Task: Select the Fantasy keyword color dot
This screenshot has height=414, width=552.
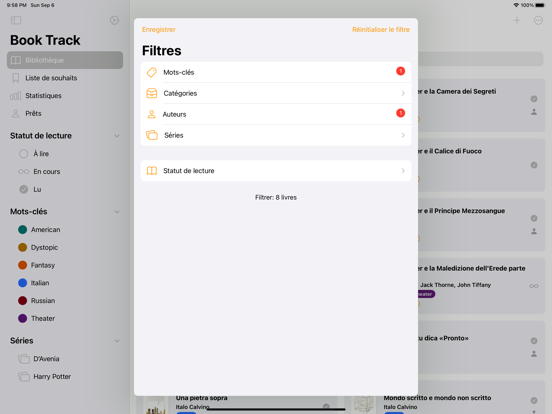Action: [23, 265]
